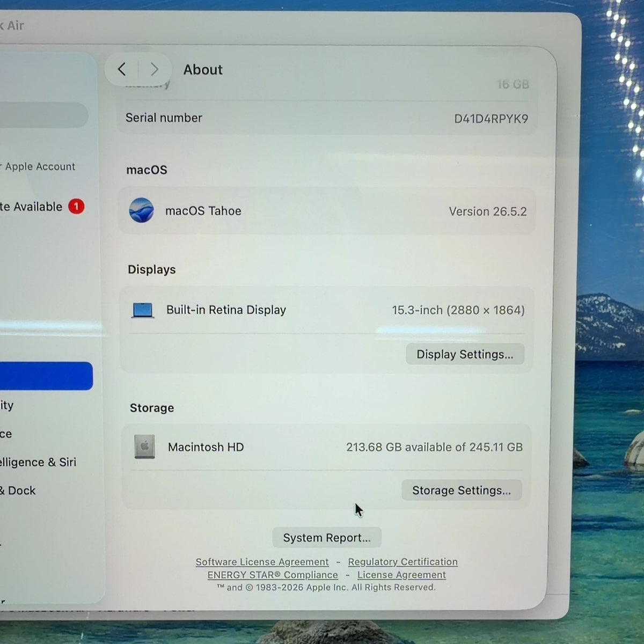Go back using the left chevron
The height and width of the screenshot is (644, 644).
click(x=122, y=69)
